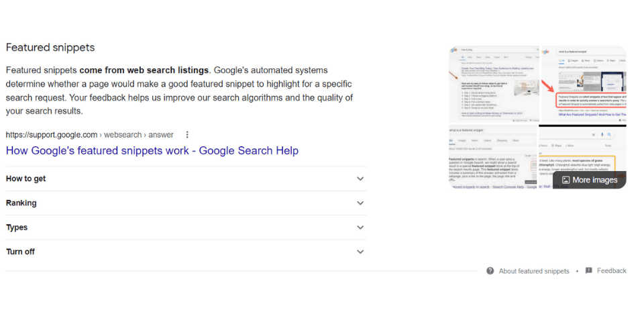Screen dimensions: 644x322
Task: Click the 'Feedback' text link
Action: click(x=612, y=270)
